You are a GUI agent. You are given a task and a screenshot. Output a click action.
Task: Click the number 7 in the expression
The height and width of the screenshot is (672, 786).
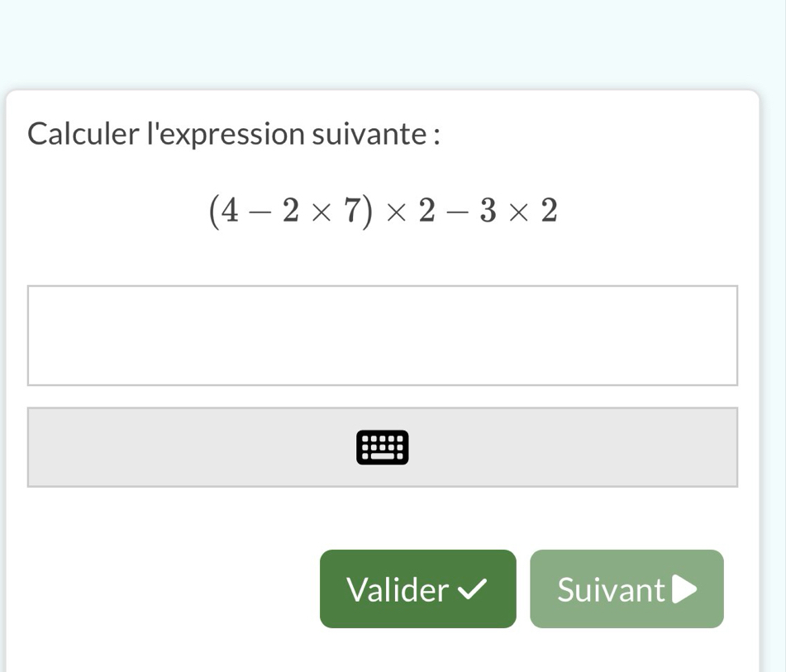[351, 212]
